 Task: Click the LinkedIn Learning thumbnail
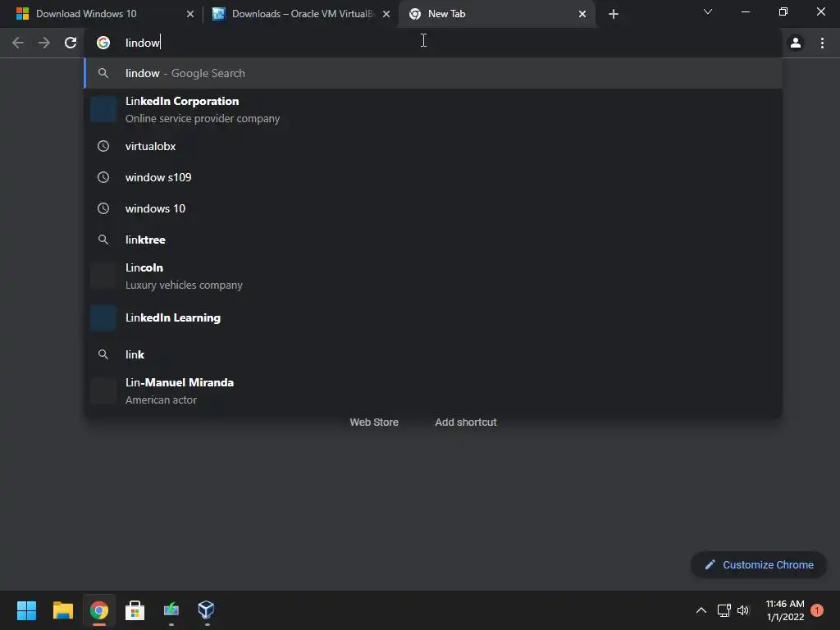(x=103, y=317)
